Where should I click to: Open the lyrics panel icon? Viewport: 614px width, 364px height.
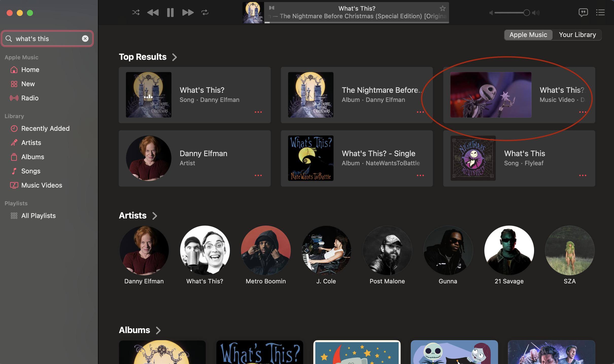point(583,12)
